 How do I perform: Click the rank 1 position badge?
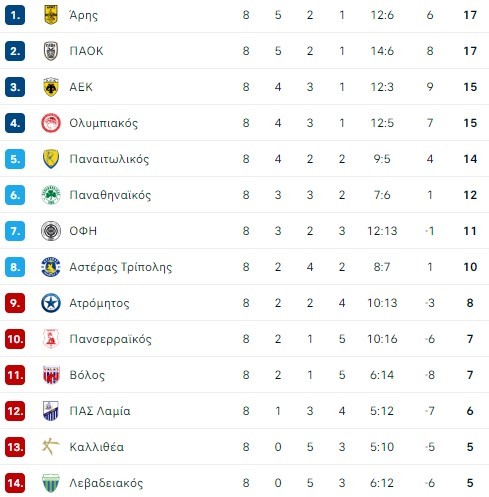click(x=15, y=15)
